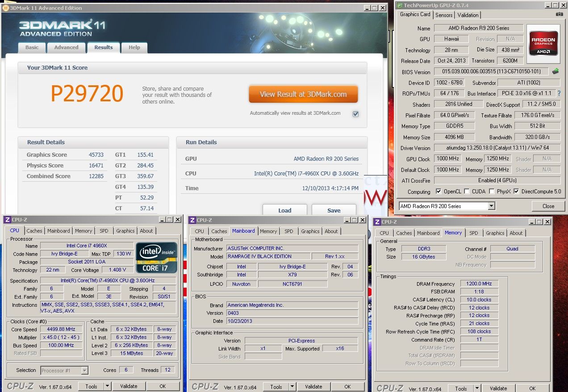Toggle the DirectCompute 5.0 checkbox

pyautogui.click(x=516, y=192)
